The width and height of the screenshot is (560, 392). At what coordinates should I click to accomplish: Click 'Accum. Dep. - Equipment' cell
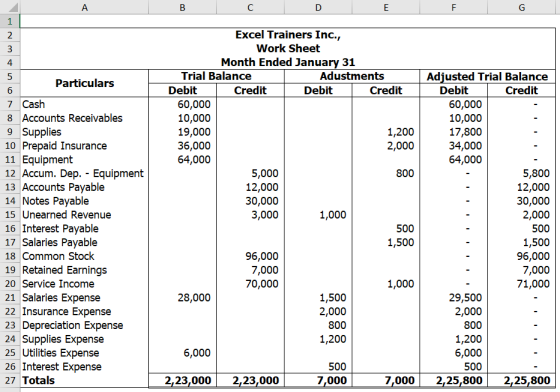coord(84,174)
